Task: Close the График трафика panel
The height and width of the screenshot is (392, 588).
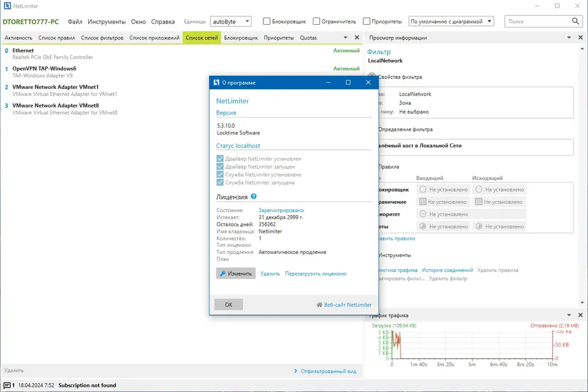Action: pyautogui.click(x=580, y=315)
